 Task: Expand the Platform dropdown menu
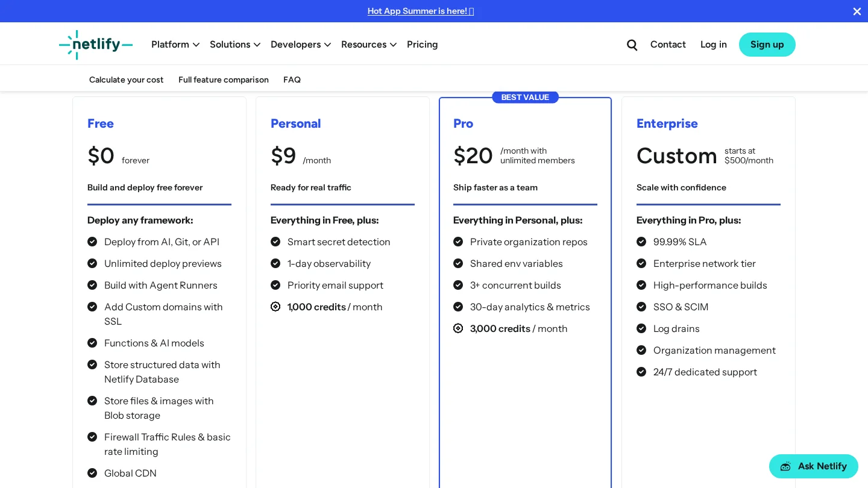coord(175,45)
